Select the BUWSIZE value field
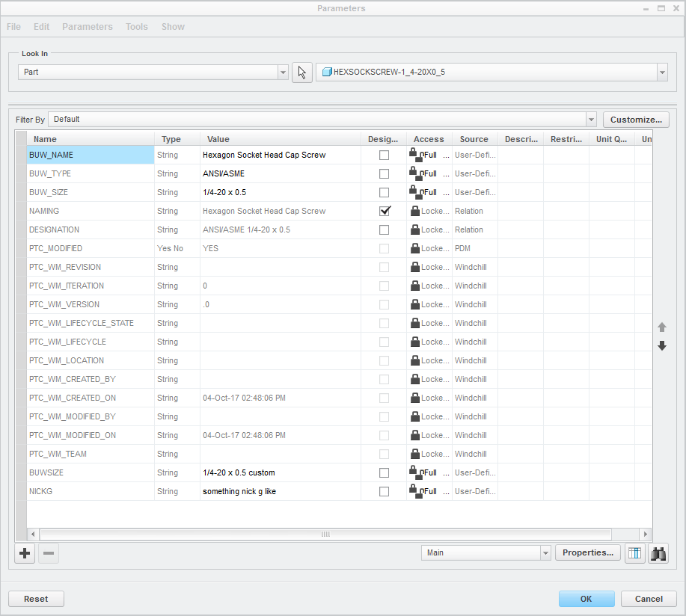The image size is (686, 616). tap(280, 473)
